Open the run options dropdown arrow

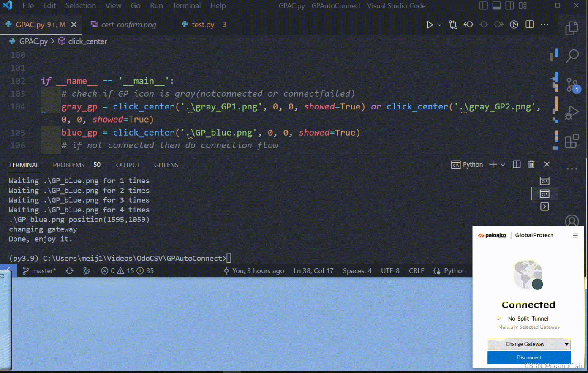pos(439,25)
